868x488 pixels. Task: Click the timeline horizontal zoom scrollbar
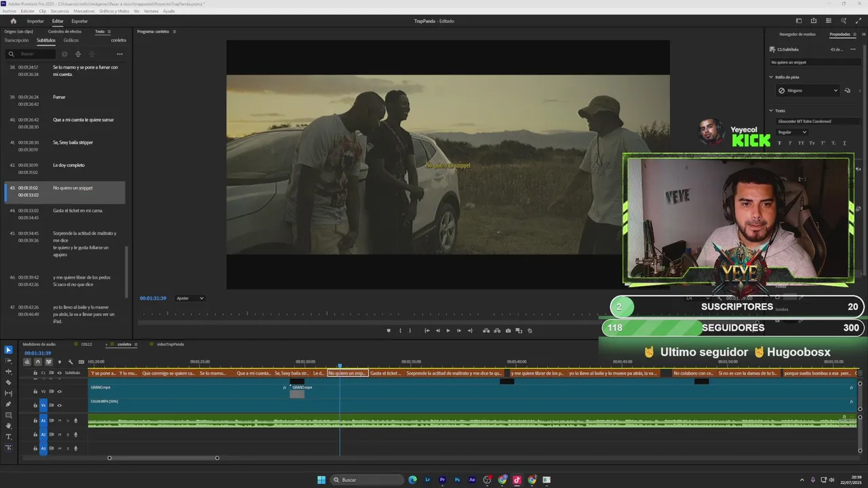[163, 458]
